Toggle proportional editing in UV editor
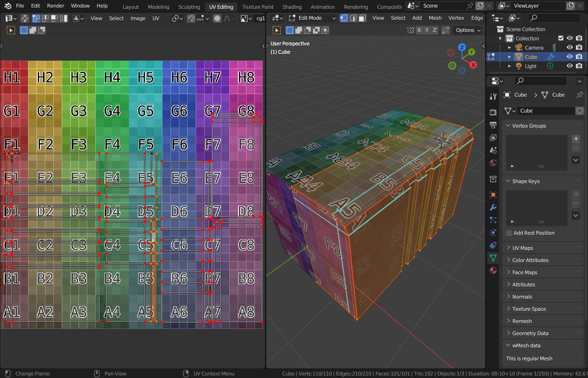Image resolution: width=588 pixels, height=378 pixels. [217, 18]
